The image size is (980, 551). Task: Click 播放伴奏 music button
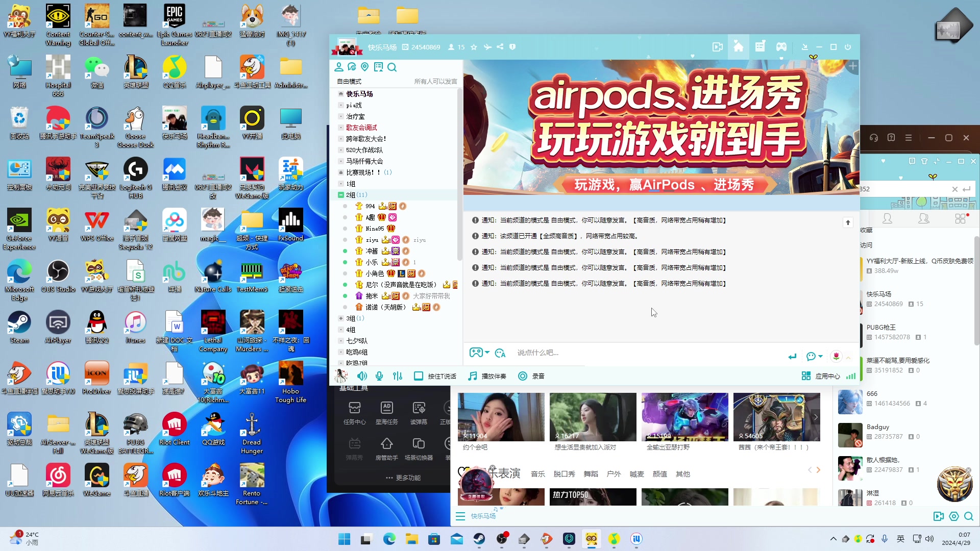487,376
